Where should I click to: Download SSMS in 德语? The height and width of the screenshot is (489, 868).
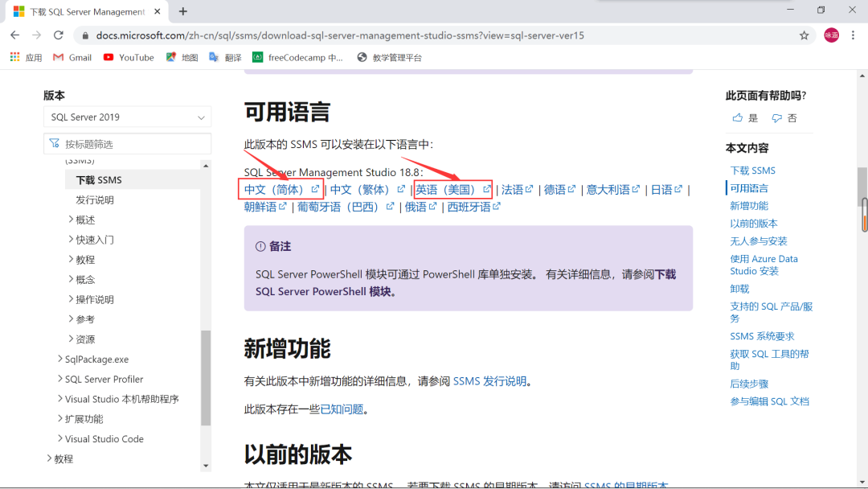point(559,189)
